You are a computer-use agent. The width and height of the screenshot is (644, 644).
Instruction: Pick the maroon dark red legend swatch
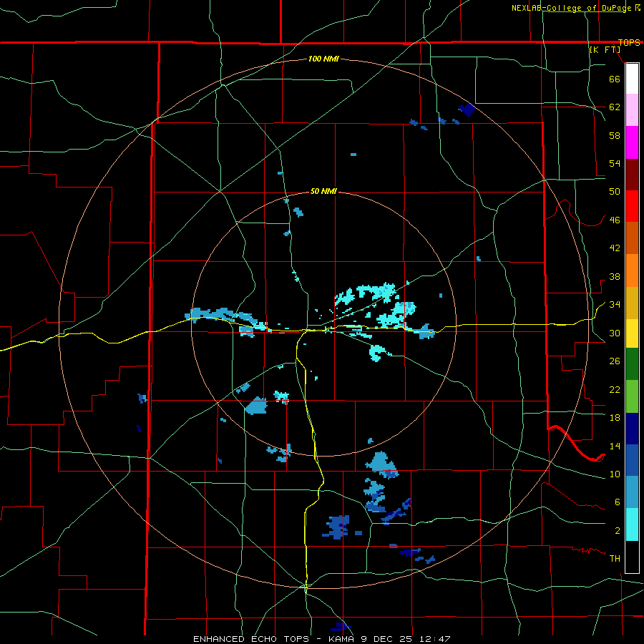[632, 174]
